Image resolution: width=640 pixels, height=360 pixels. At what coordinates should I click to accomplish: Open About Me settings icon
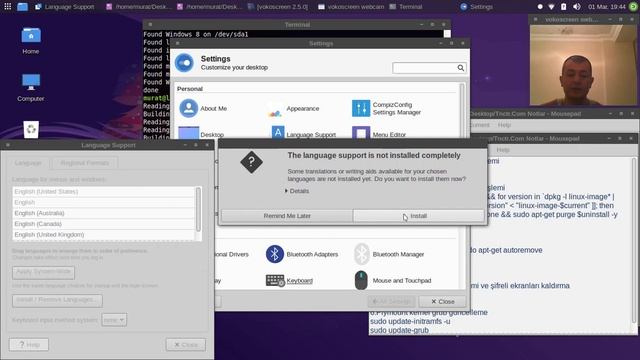[x=189, y=108]
